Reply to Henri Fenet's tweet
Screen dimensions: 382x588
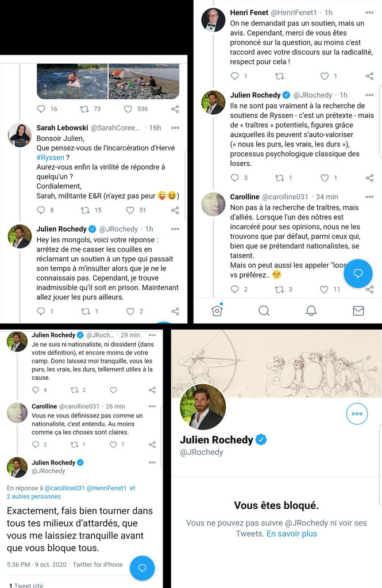tap(234, 76)
